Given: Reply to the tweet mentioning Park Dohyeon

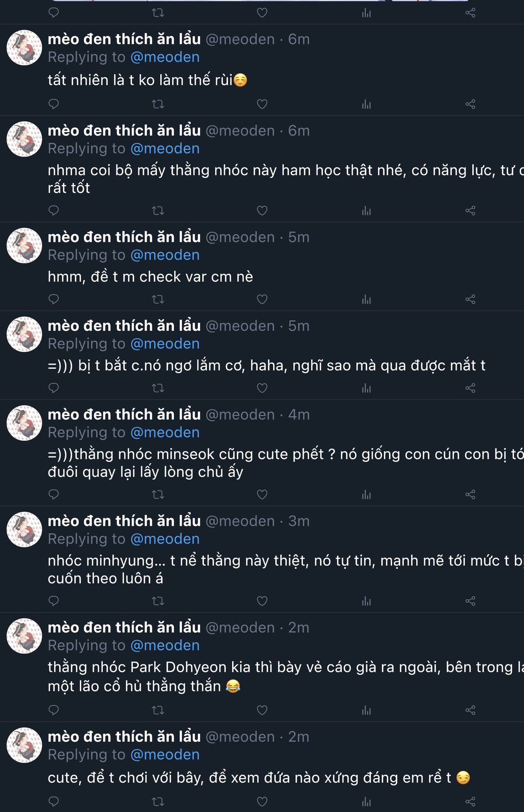Looking at the screenshot, I should pyautogui.click(x=54, y=710).
